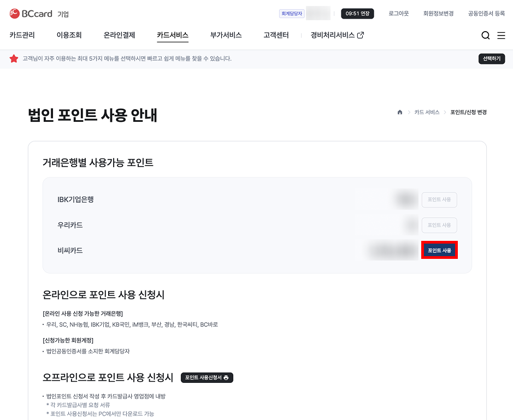The width and height of the screenshot is (513, 420).
Task: Click 비씨카드 row label
Action: point(70,250)
